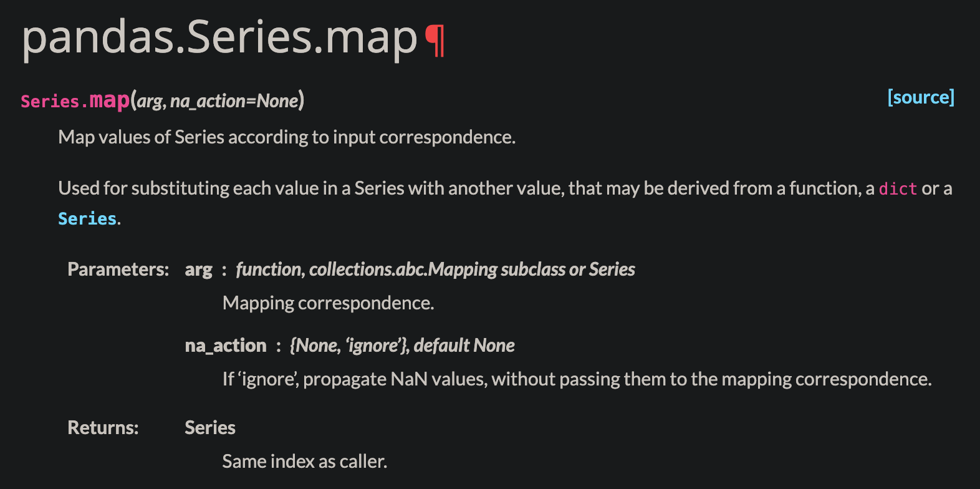Click the Same index as caller. text
The width and height of the screenshot is (980, 489).
pyautogui.click(x=305, y=462)
